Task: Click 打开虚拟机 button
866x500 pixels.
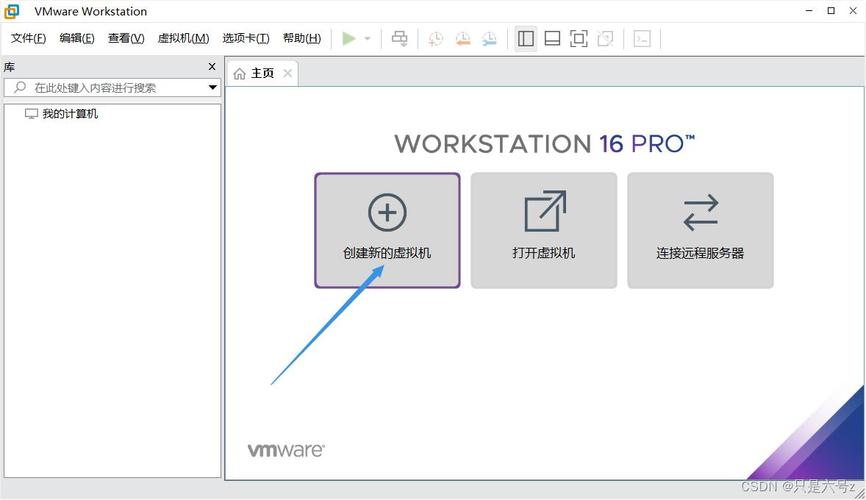Action: (x=543, y=230)
